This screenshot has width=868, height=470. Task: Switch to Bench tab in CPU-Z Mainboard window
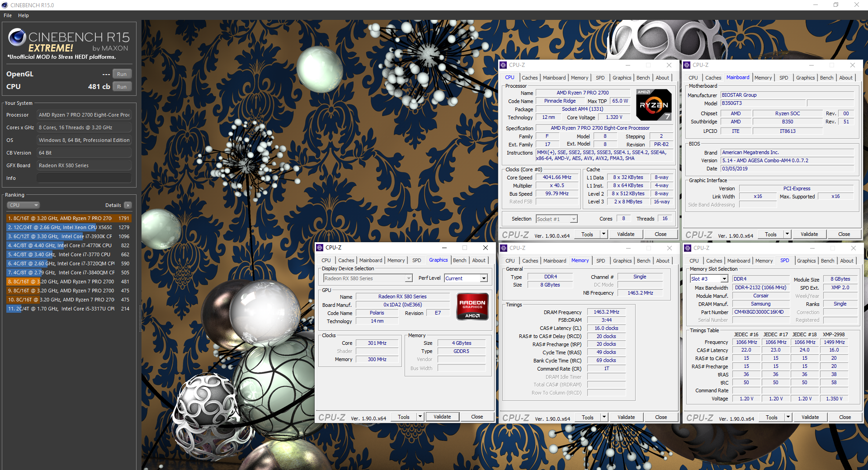(826, 78)
